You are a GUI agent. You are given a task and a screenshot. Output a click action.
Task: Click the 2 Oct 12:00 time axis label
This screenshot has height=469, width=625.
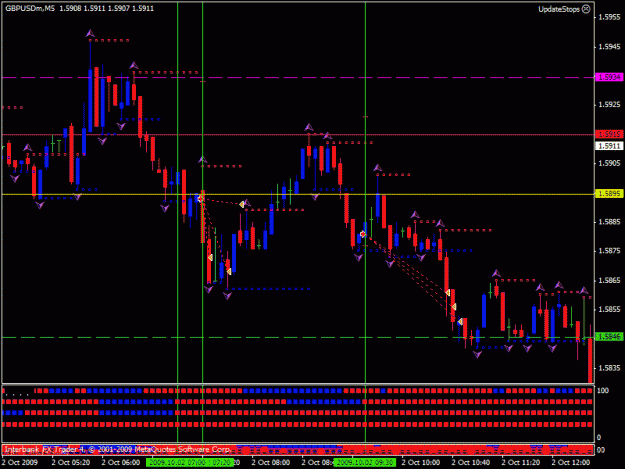(571, 463)
